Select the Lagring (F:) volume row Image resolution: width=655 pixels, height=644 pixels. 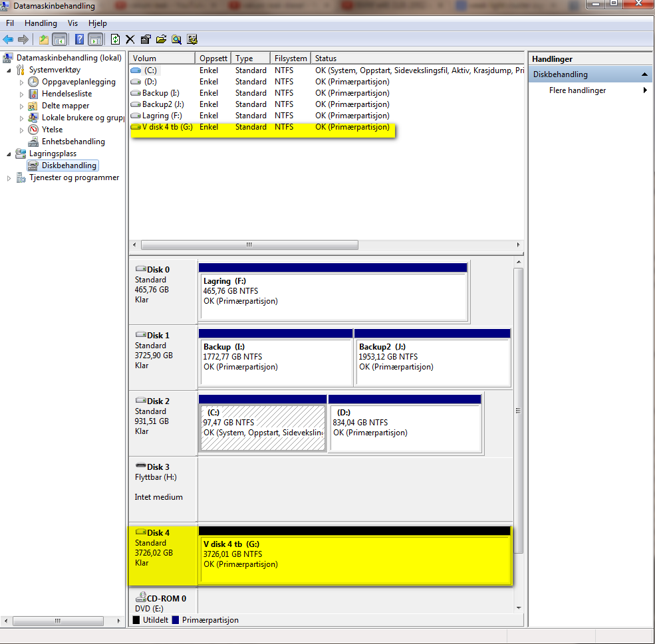coord(327,115)
